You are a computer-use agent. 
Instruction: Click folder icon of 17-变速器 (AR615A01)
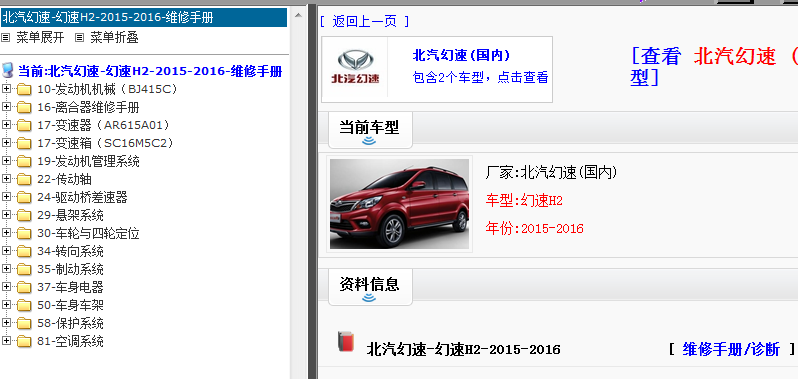24,126
